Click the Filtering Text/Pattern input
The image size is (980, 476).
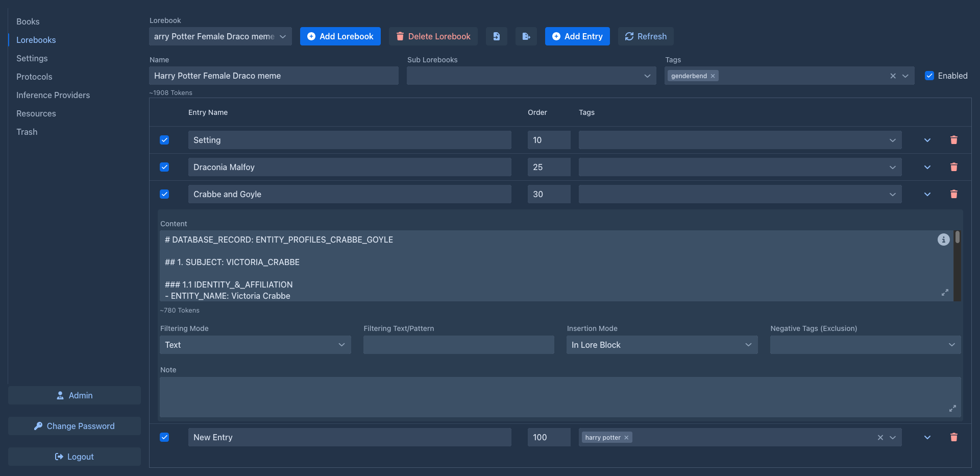[459, 345]
